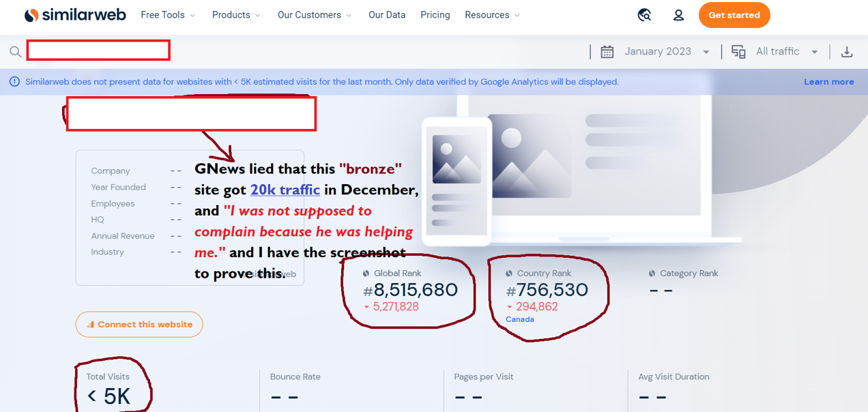
Task: Click the HQ row label
Action: 98,220
